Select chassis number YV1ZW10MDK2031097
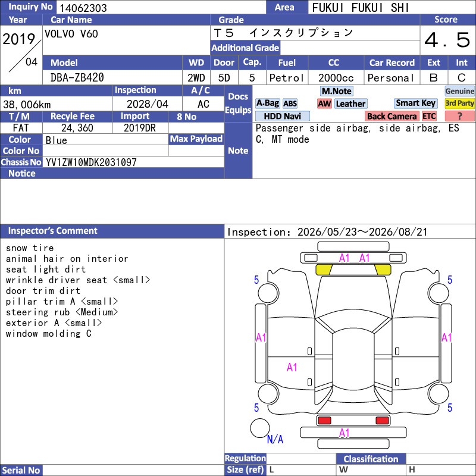 coord(91,162)
